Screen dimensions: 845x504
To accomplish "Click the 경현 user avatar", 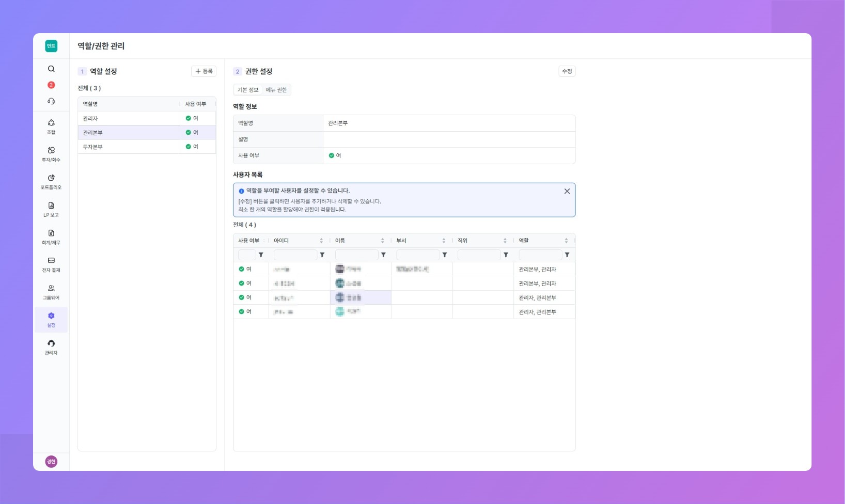I will [51, 462].
